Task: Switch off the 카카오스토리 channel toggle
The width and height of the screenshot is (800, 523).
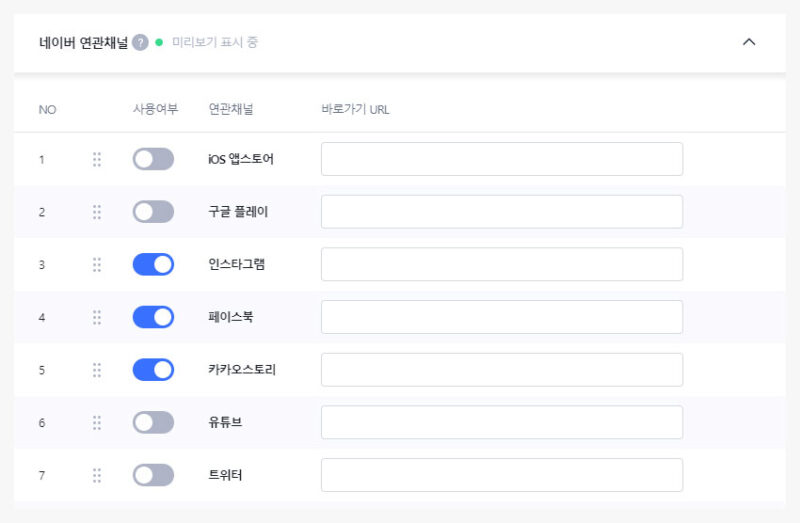Action: click(x=153, y=370)
